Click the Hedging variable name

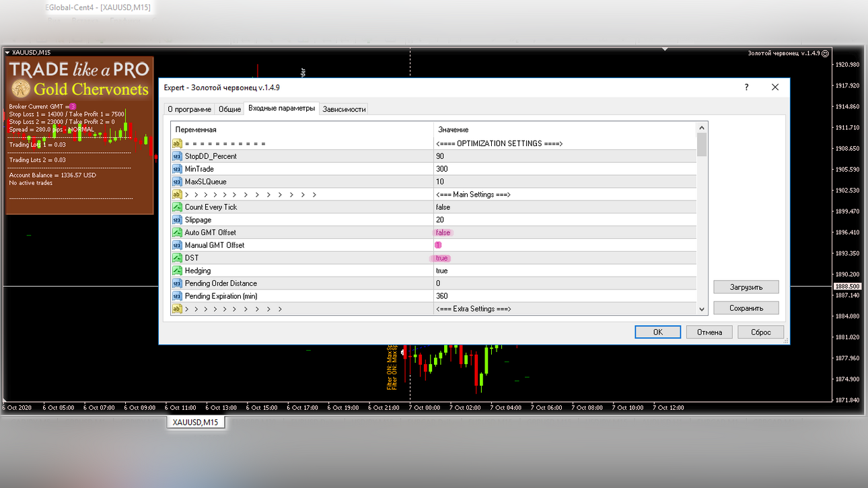(x=198, y=271)
